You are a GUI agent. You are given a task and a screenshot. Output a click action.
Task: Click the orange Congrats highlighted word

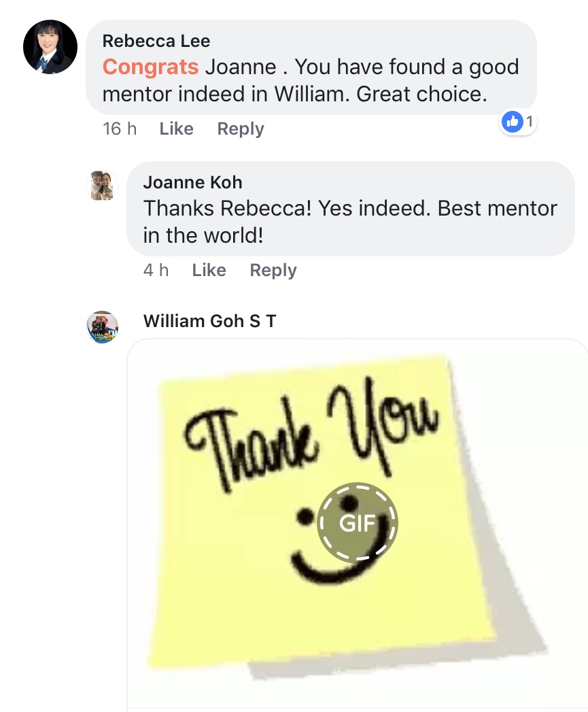pos(150,67)
